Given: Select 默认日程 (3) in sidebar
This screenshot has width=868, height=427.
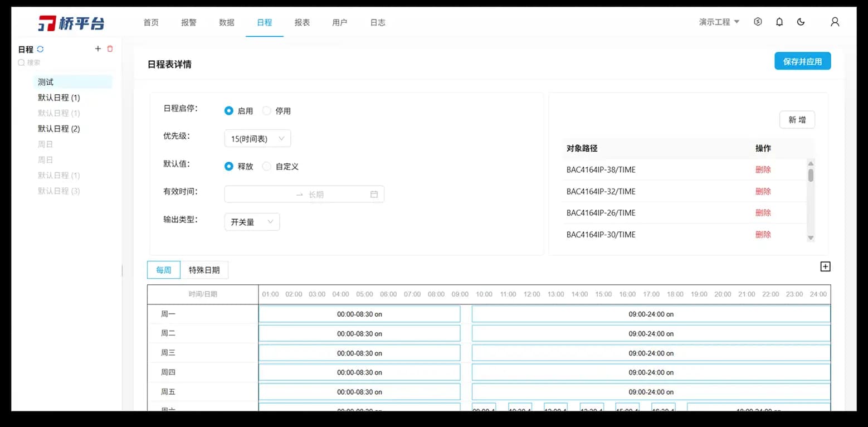Looking at the screenshot, I should (59, 191).
